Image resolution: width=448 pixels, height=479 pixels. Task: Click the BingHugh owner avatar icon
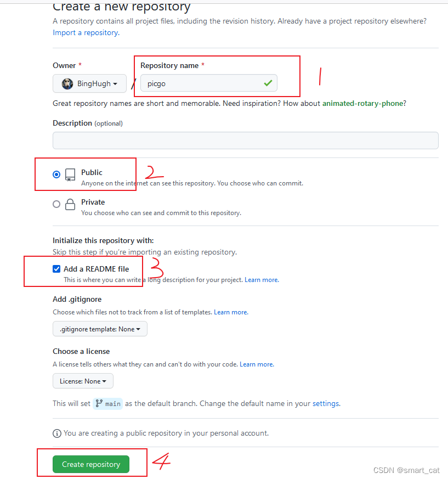point(67,83)
